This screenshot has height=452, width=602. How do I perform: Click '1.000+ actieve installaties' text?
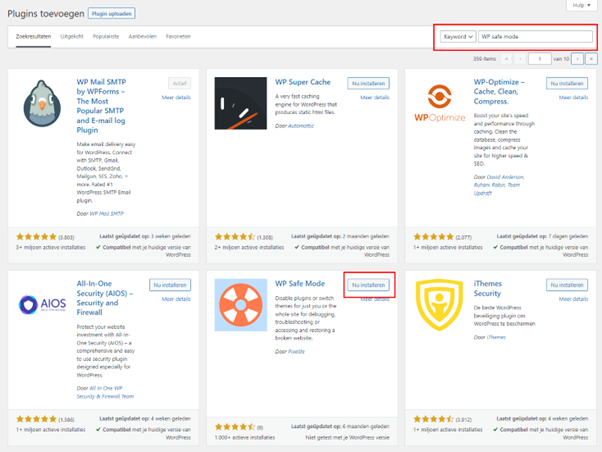245,437
